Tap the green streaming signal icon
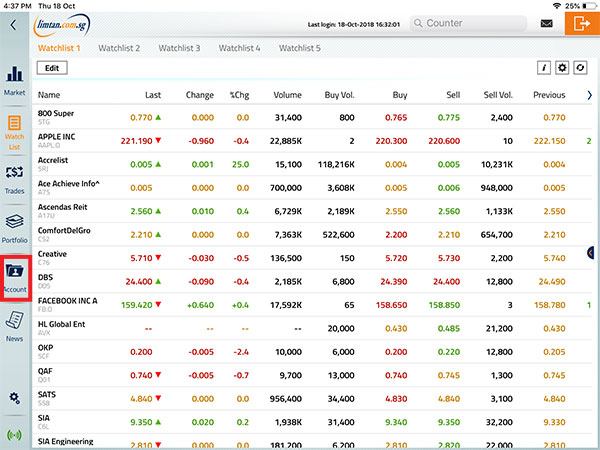The height and width of the screenshot is (450, 600). [15, 435]
